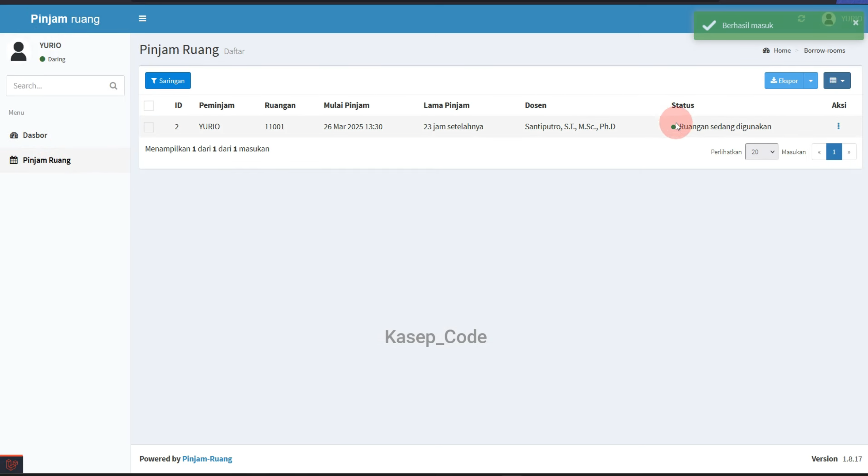Open the column selector table-grid dropdown
Screen dimensions: 868x476
pos(837,81)
